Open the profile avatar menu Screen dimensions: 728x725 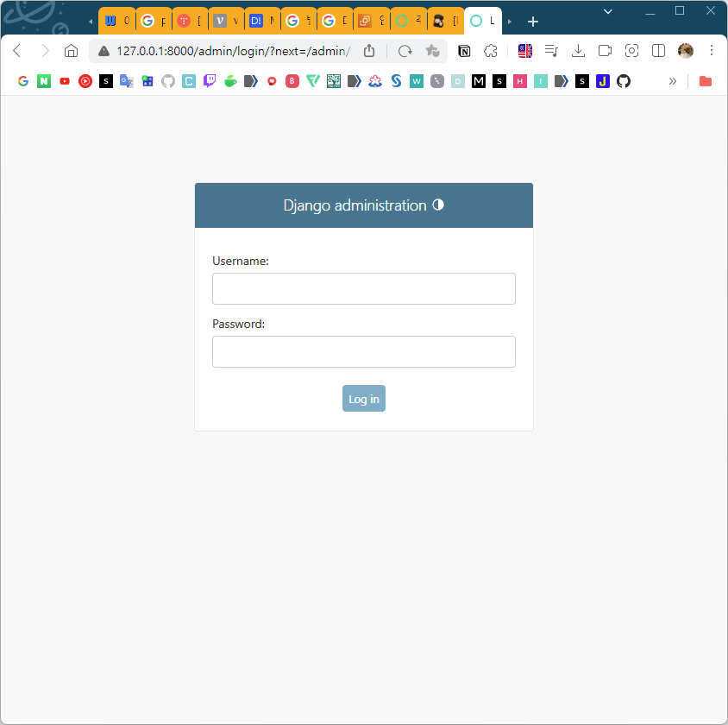(685, 51)
